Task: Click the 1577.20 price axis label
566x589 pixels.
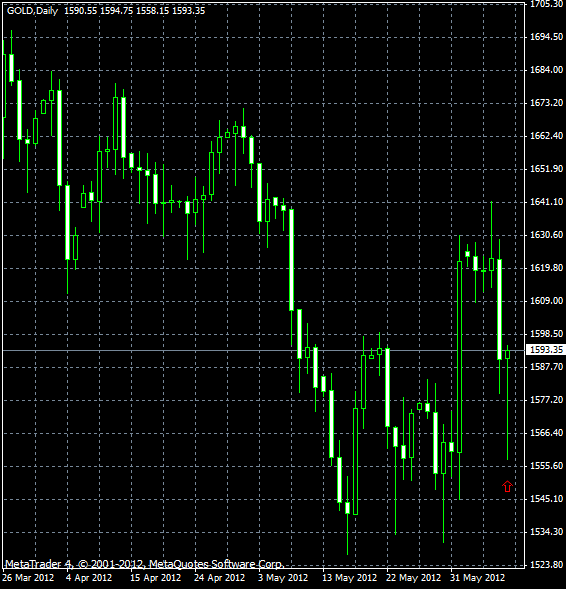Action: [x=546, y=400]
